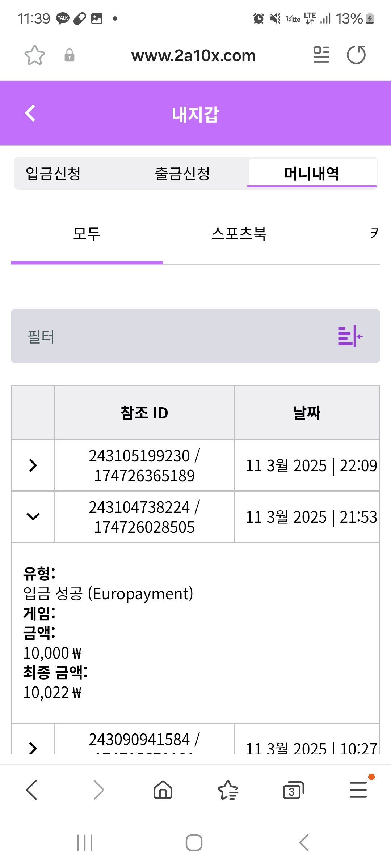Viewport: 391px width, 868px height.
Task: Expand transaction 243105199230 row
Action: pos(33,465)
